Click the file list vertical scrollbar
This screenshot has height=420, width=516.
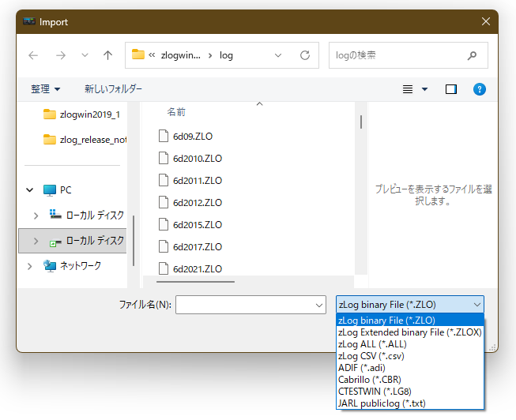[361, 122]
